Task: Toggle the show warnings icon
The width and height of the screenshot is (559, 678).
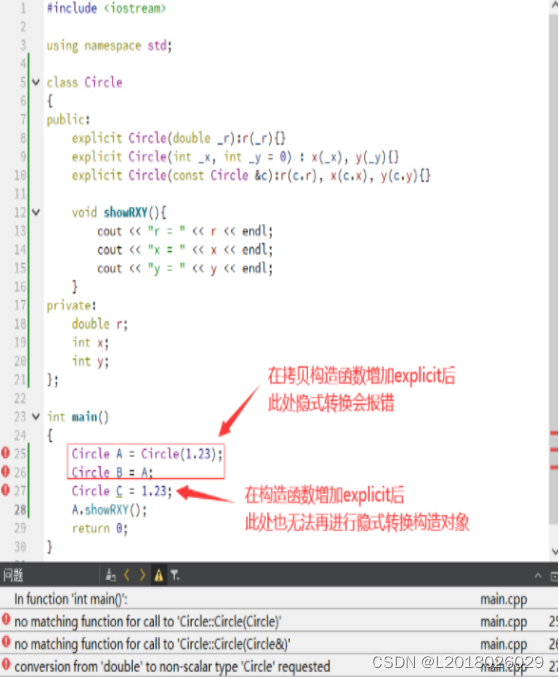Action: [x=159, y=575]
